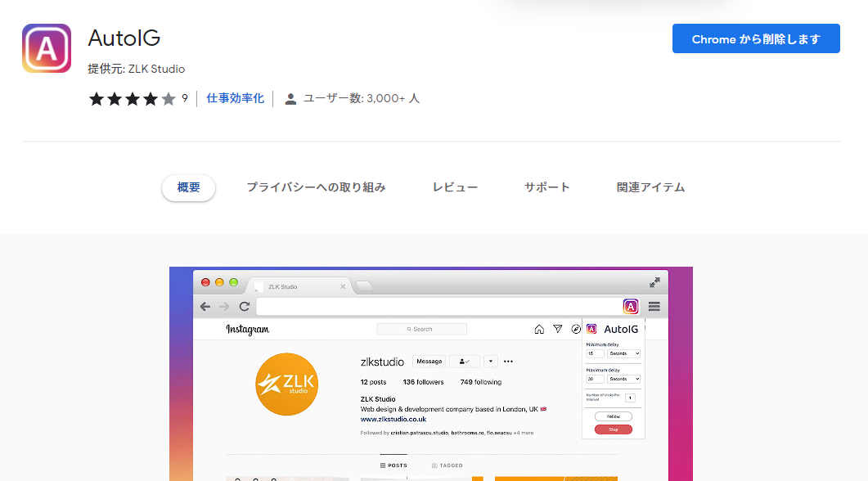Click the screenshot browser address bar
Image resolution: width=868 pixels, height=481 pixels.
tap(438, 306)
